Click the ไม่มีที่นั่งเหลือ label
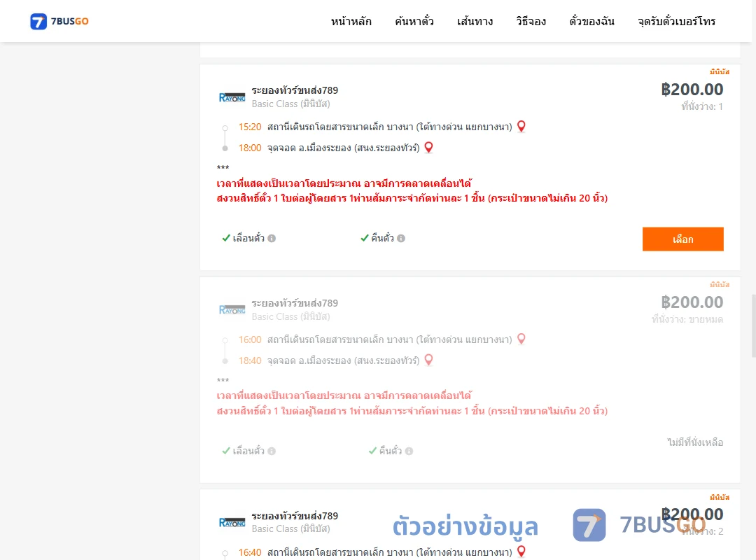This screenshot has height=560, width=756. 695,442
